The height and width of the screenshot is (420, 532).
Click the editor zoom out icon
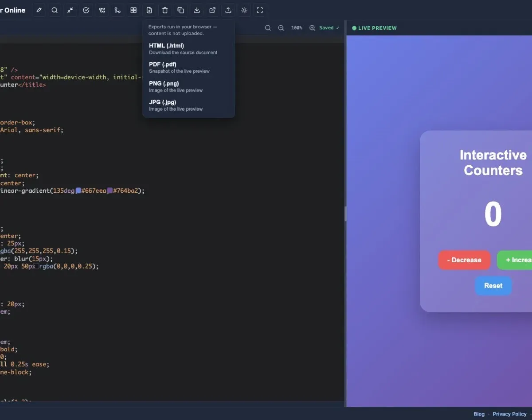[281, 28]
